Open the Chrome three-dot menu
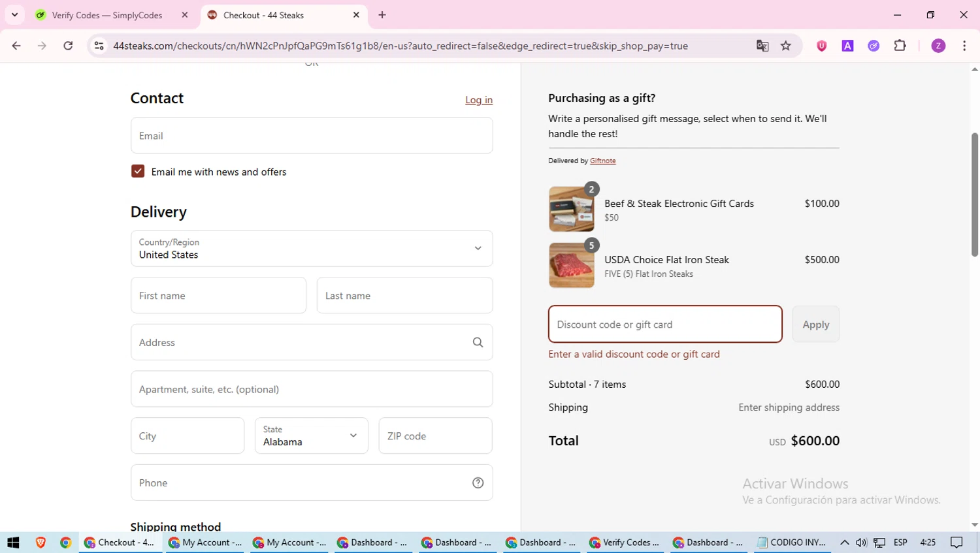This screenshot has width=980, height=553. pos(964,46)
